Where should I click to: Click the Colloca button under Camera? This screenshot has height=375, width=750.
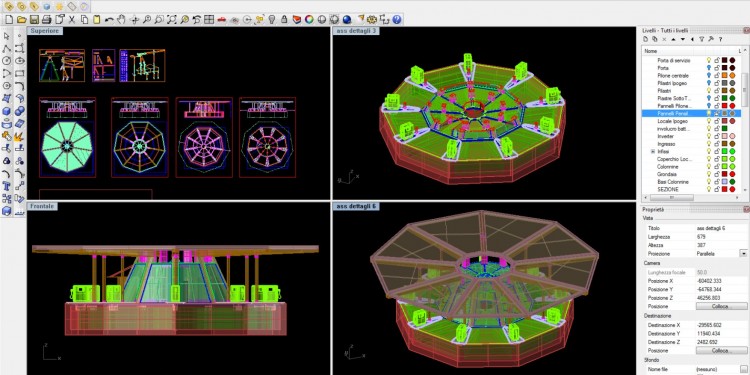[721, 306]
